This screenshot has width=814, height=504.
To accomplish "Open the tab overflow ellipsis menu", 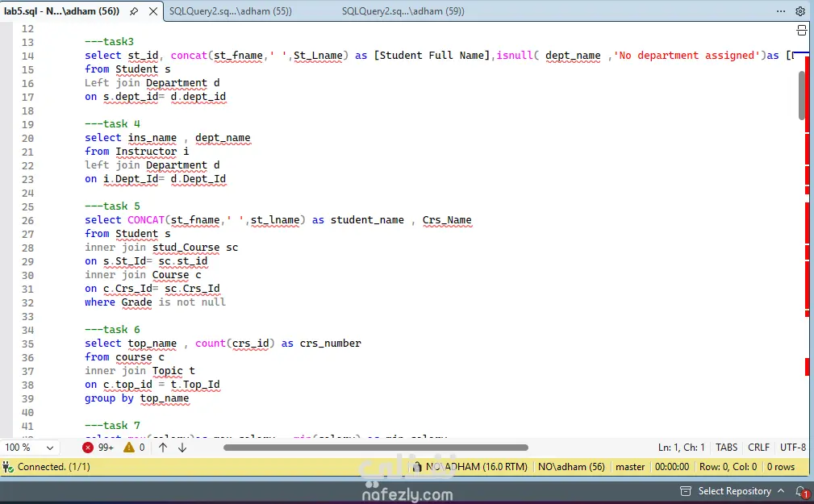I will click(x=781, y=11).
